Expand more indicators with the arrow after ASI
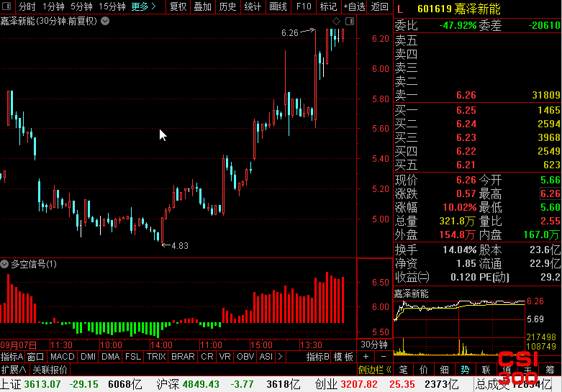562x392 pixels. [281, 357]
